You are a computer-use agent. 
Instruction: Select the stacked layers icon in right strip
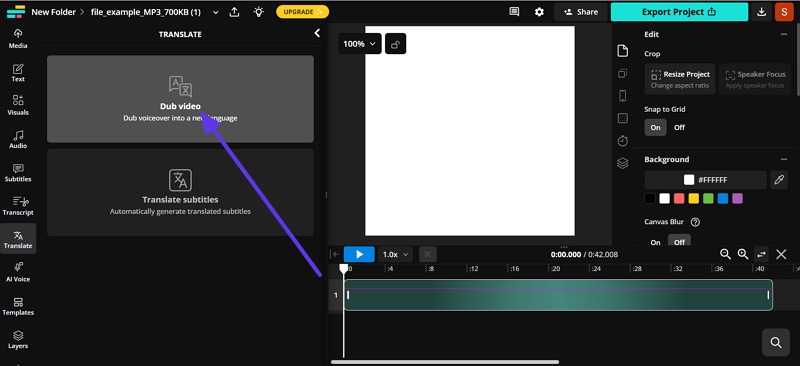[x=622, y=163]
